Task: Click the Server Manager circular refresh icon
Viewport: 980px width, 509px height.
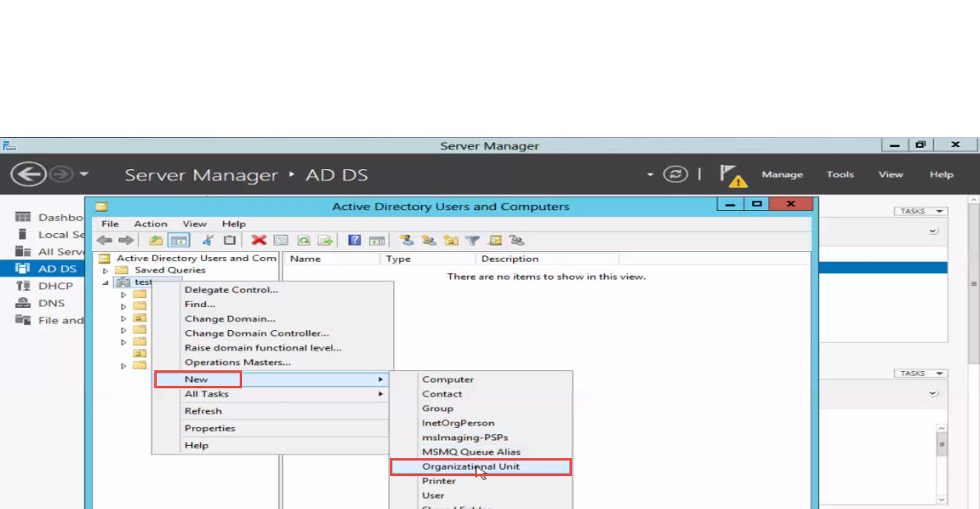Action: [675, 174]
